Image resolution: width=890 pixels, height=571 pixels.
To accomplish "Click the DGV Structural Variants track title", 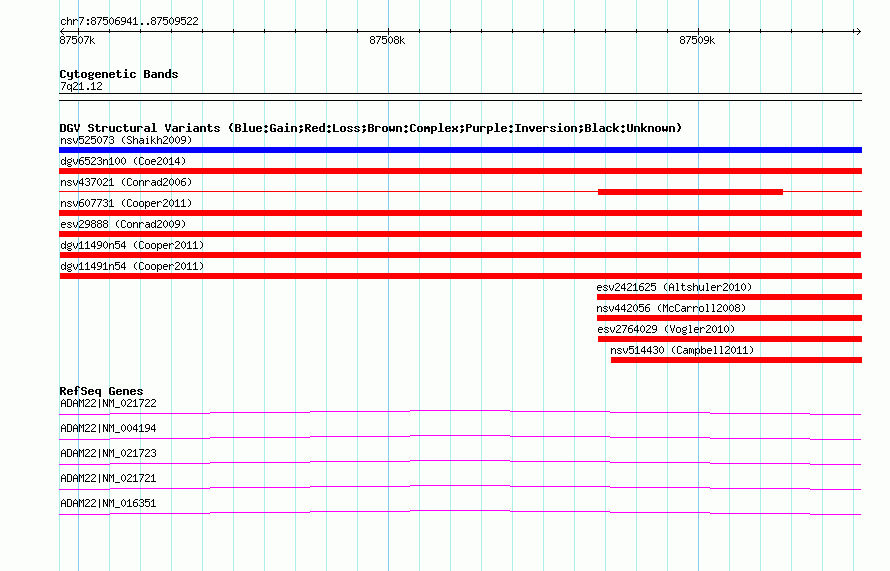I will [x=371, y=128].
